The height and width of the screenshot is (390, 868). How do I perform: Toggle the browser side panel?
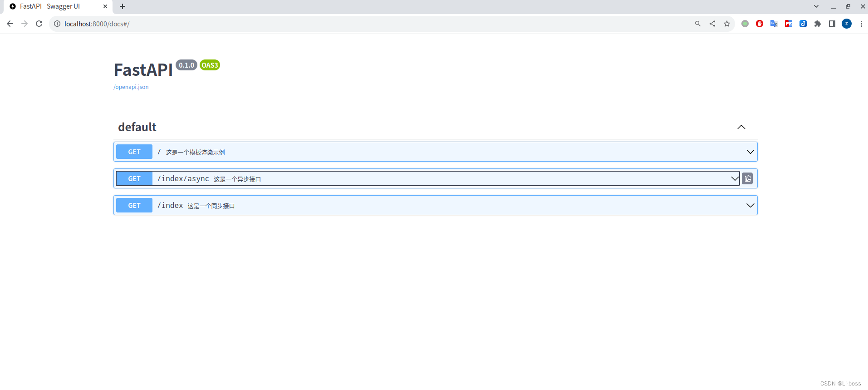pos(832,24)
